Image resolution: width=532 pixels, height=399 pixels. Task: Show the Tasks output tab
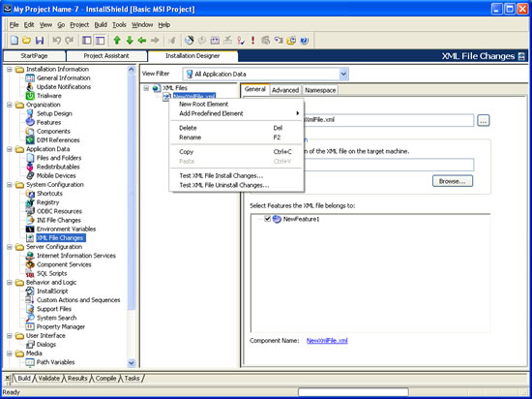pyautogui.click(x=132, y=378)
